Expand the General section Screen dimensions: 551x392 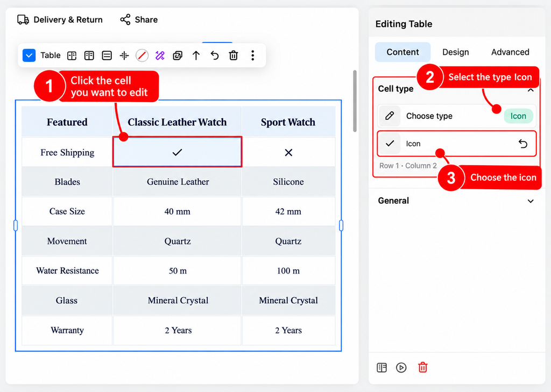(x=531, y=201)
